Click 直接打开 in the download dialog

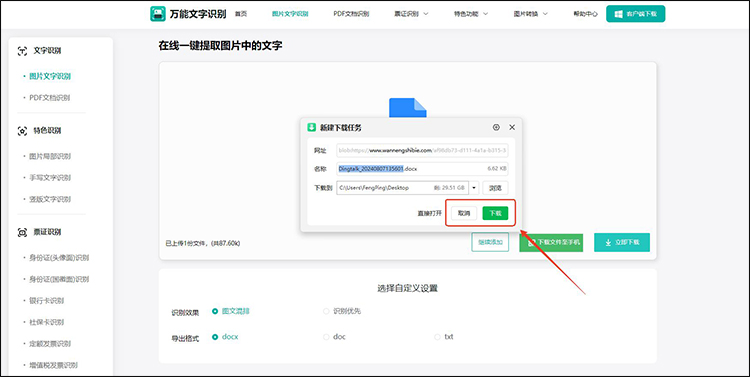(430, 213)
